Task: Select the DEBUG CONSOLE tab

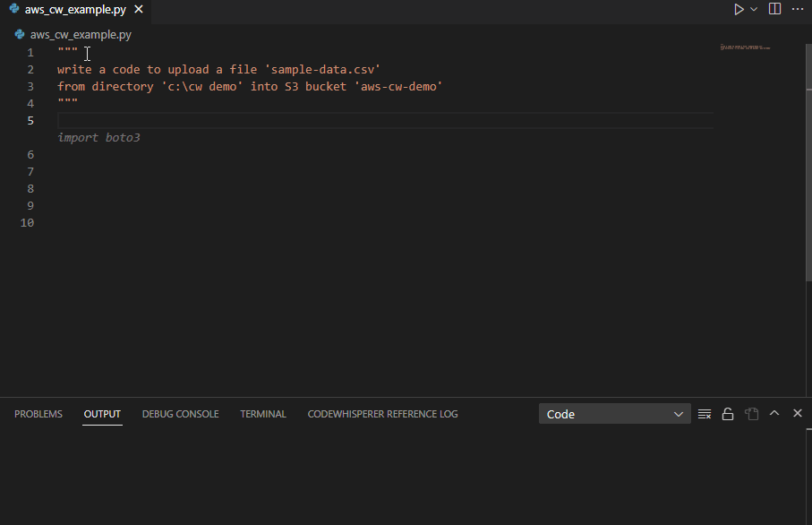Action: pyautogui.click(x=180, y=413)
